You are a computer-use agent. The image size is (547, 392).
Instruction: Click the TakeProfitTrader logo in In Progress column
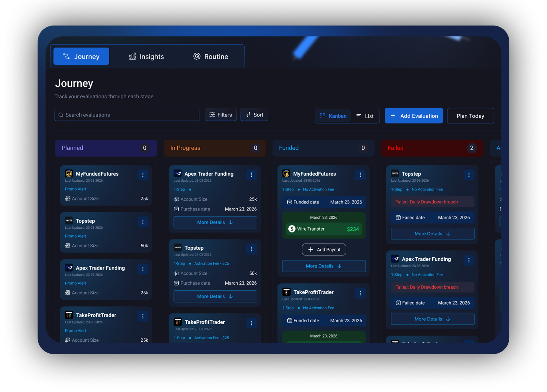coord(178,322)
